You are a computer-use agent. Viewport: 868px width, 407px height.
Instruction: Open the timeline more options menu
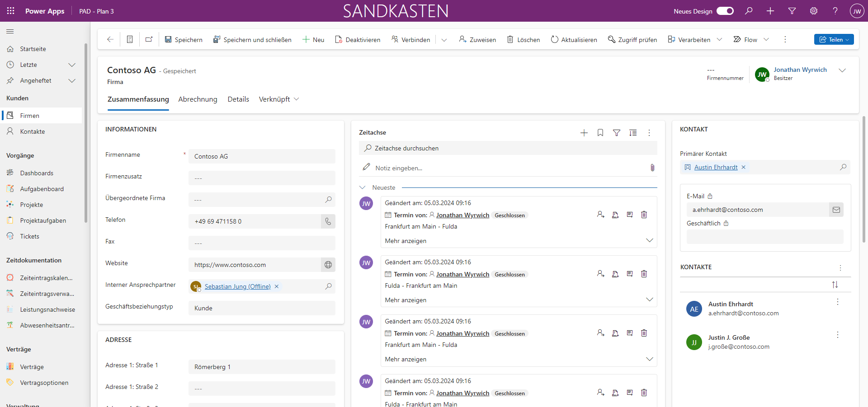point(649,133)
